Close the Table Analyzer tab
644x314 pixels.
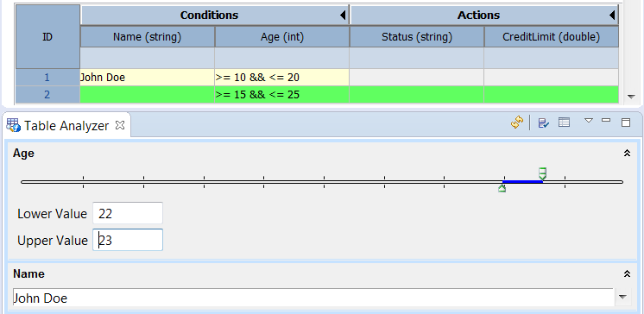(x=119, y=125)
